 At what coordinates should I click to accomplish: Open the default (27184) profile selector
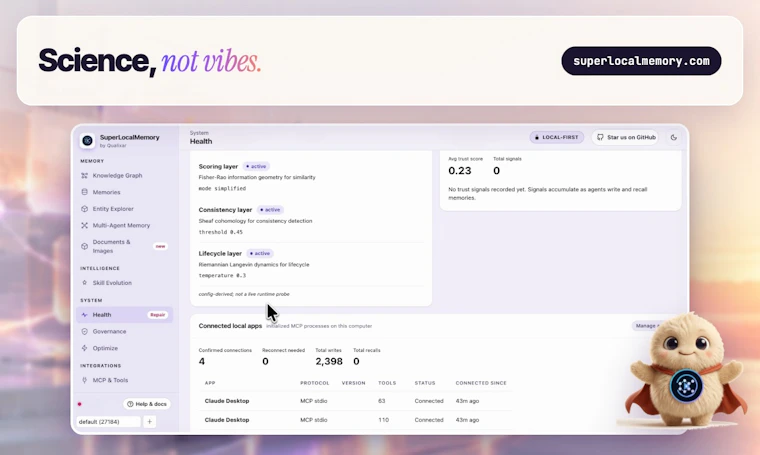108,422
